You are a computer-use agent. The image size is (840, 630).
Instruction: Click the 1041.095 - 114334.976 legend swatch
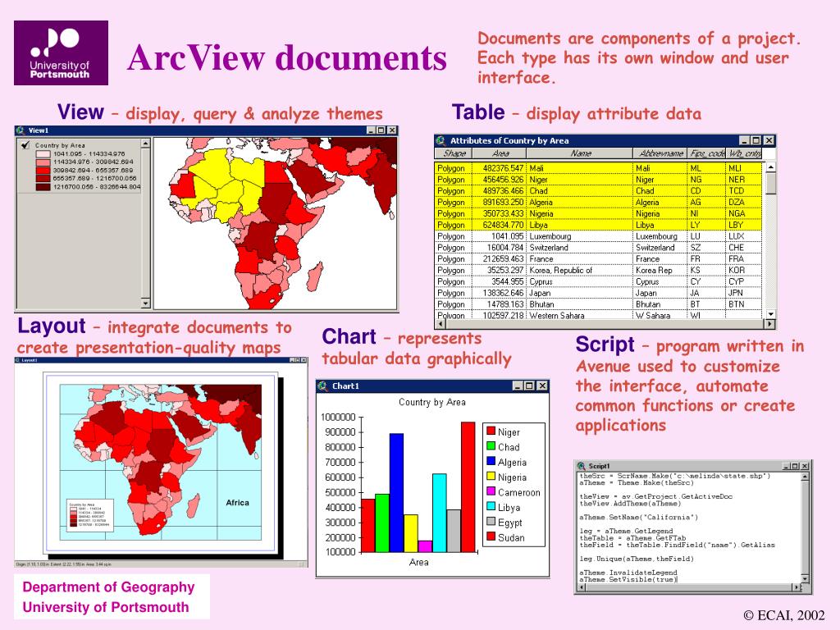click(x=43, y=153)
